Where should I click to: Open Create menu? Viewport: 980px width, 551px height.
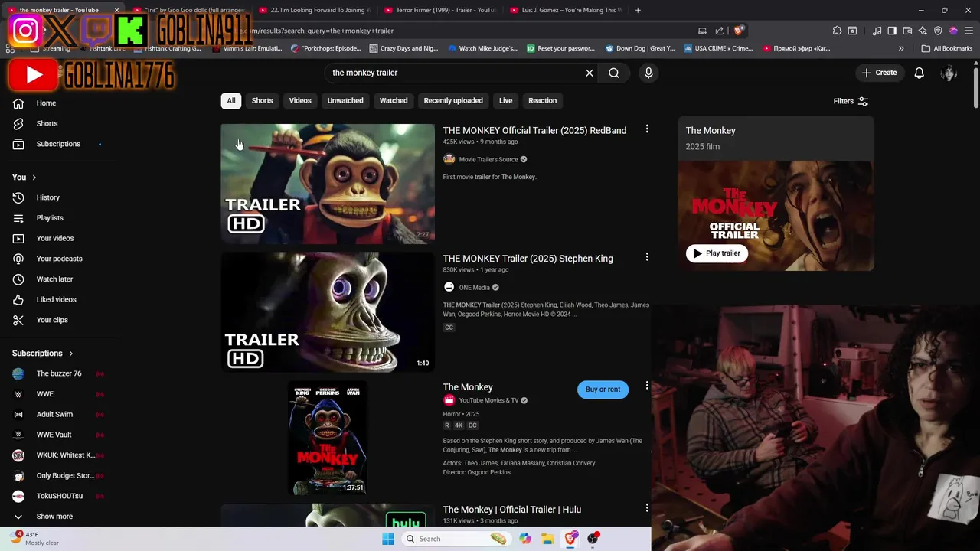879,73
